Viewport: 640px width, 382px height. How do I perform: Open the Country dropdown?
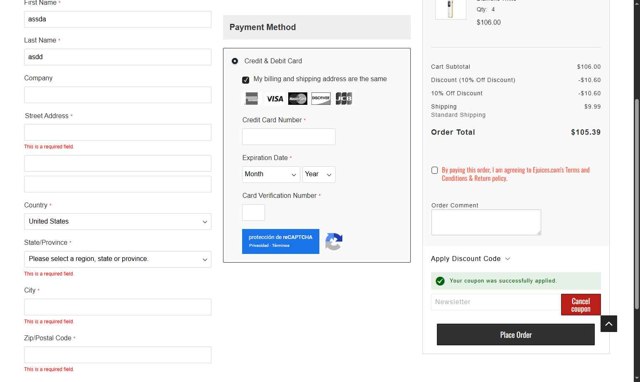pos(118,221)
